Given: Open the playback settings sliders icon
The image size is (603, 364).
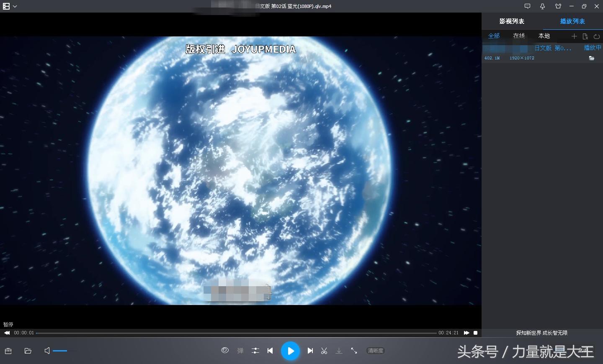Looking at the screenshot, I should pos(255,351).
